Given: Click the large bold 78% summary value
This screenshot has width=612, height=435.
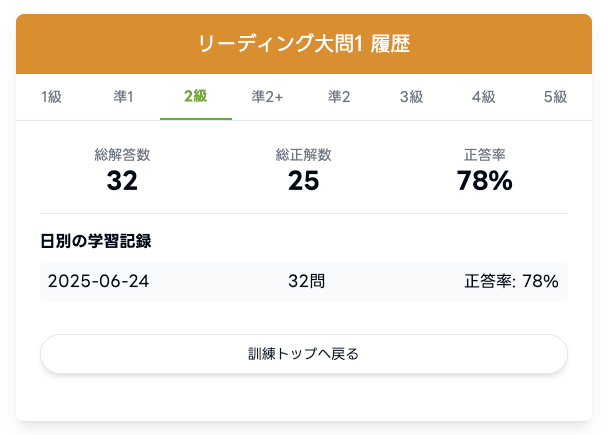Looking at the screenshot, I should pos(485,181).
